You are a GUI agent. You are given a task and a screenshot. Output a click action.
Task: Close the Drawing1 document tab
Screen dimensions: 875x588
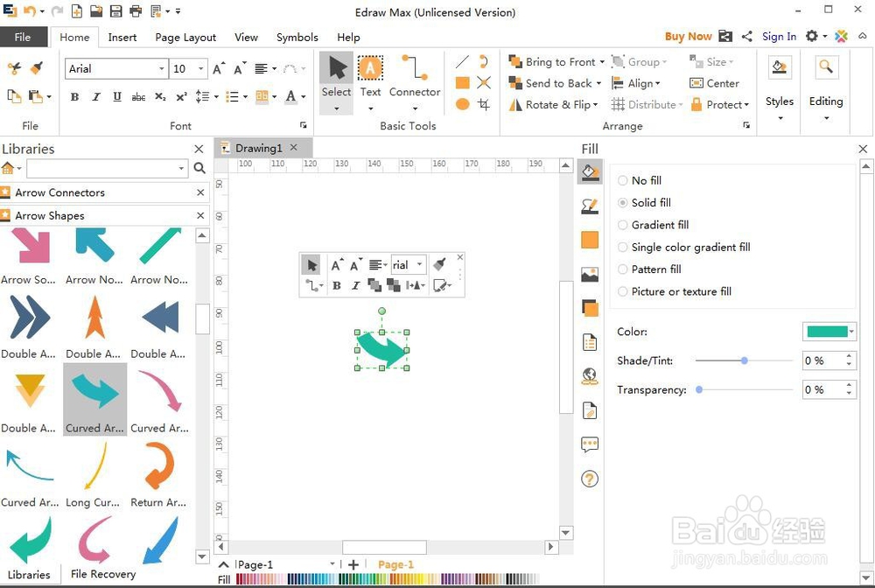point(293,147)
